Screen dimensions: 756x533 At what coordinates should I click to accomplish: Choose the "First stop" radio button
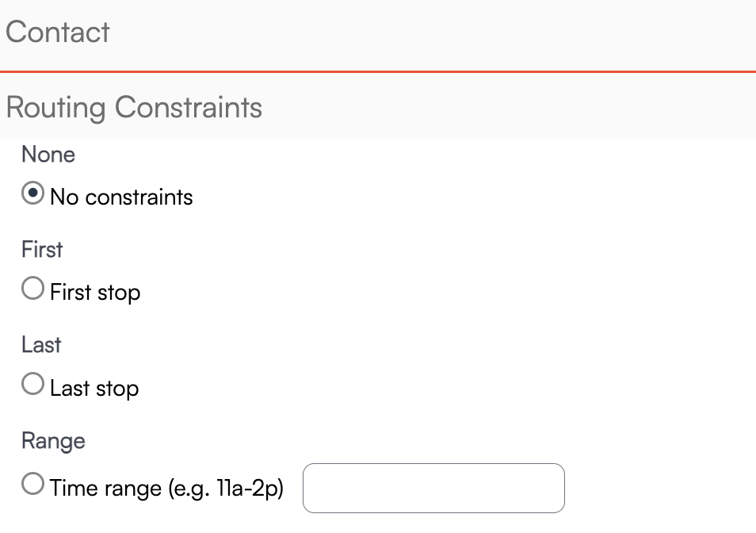(x=32, y=290)
